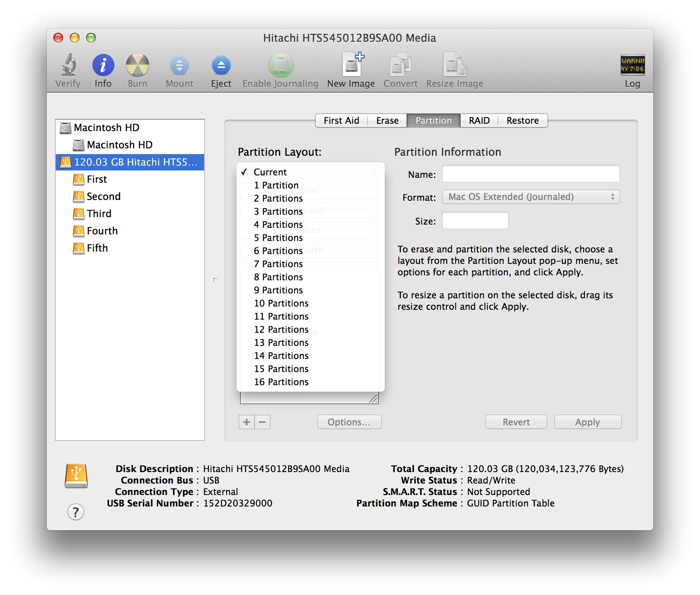Click the USB drive icon at bottom
This screenshot has width=700, height=595.
[76, 476]
